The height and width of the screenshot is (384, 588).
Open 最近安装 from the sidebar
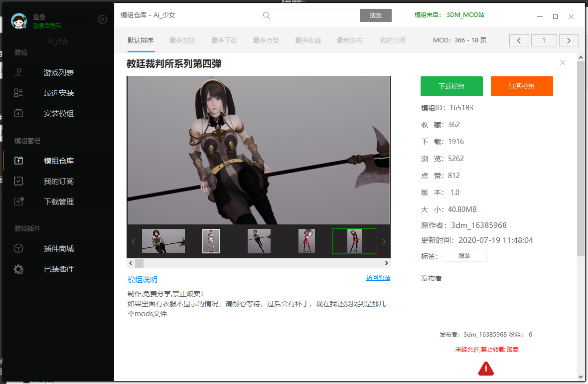[58, 93]
